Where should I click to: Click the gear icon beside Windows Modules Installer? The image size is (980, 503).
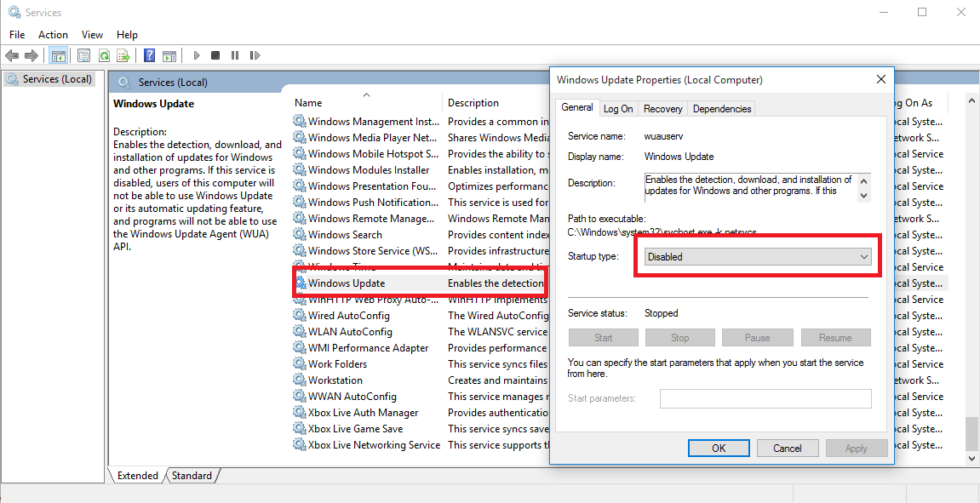click(300, 170)
